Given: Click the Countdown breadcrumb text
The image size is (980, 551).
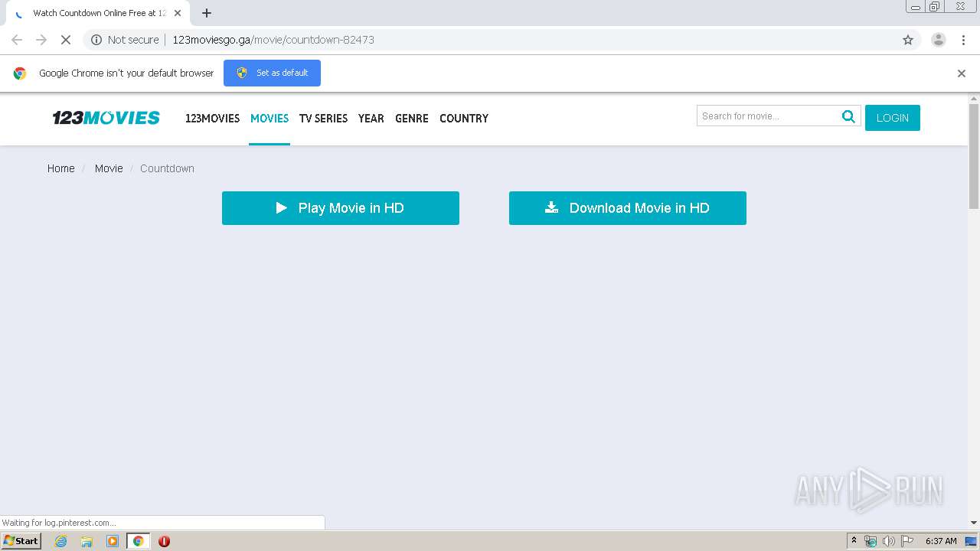Looking at the screenshot, I should pyautogui.click(x=167, y=168).
